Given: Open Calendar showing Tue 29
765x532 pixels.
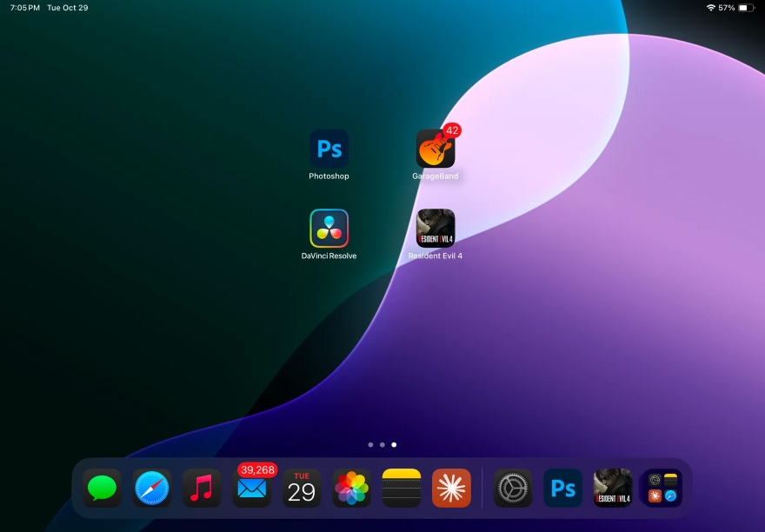Looking at the screenshot, I should [x=302, y=489].
